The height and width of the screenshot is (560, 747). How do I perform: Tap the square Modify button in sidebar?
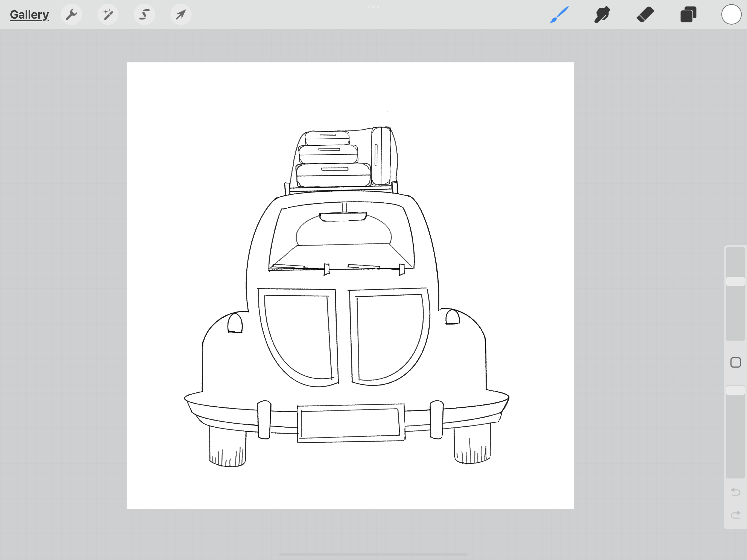pyautogui.click(x=735, y=362)
